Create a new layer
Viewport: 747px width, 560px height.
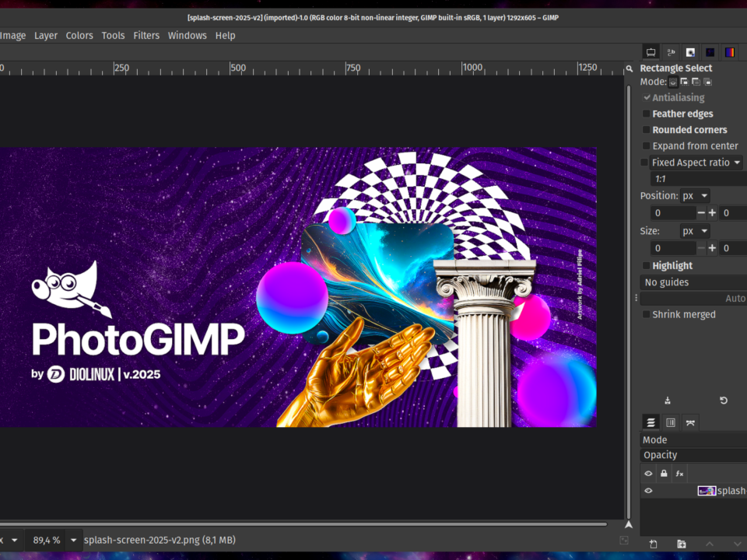pyautogui.click(x=654, y=544)
